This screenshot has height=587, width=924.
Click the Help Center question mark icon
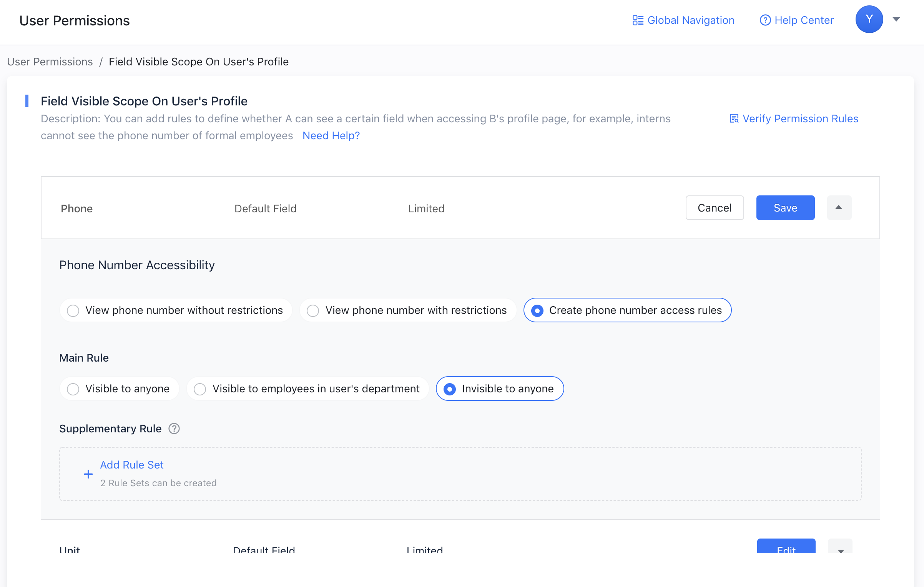[765, 20]
